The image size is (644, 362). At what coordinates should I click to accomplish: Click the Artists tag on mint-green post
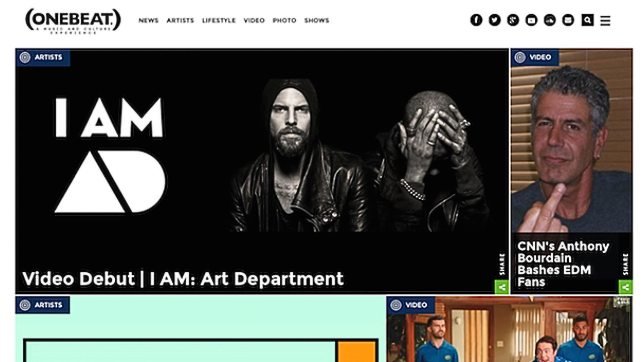(x=43, y=305)
